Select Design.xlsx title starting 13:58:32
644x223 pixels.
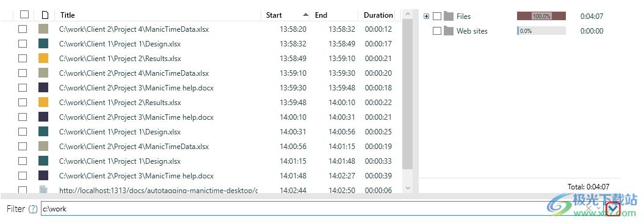120,43
